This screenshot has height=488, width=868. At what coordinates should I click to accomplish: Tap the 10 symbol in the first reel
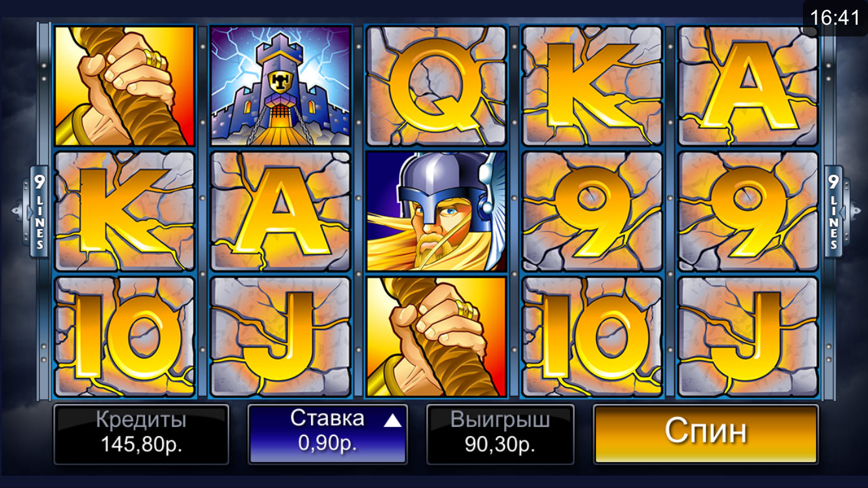[x=124, y=336]
